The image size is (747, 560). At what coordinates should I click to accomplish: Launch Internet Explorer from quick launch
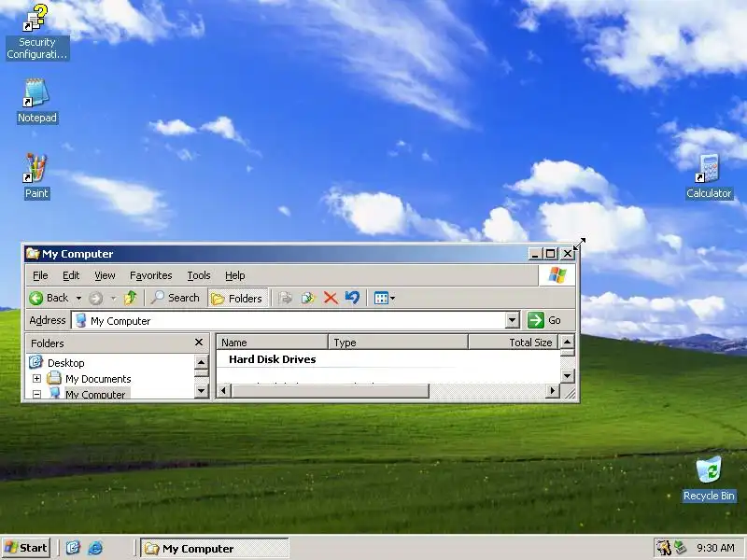pyautogui.click(x=96, y=548)
